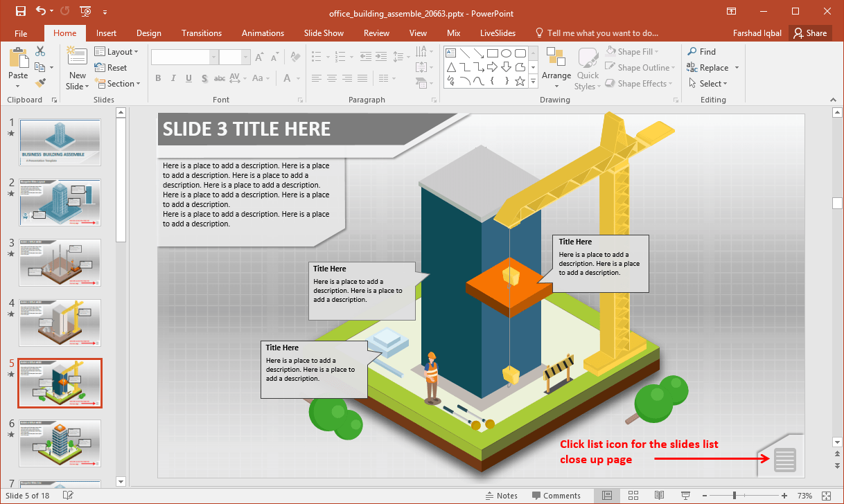Screen dimensions: 844x504
Task: Select the Format Painter icon
Action: [42, 83]
